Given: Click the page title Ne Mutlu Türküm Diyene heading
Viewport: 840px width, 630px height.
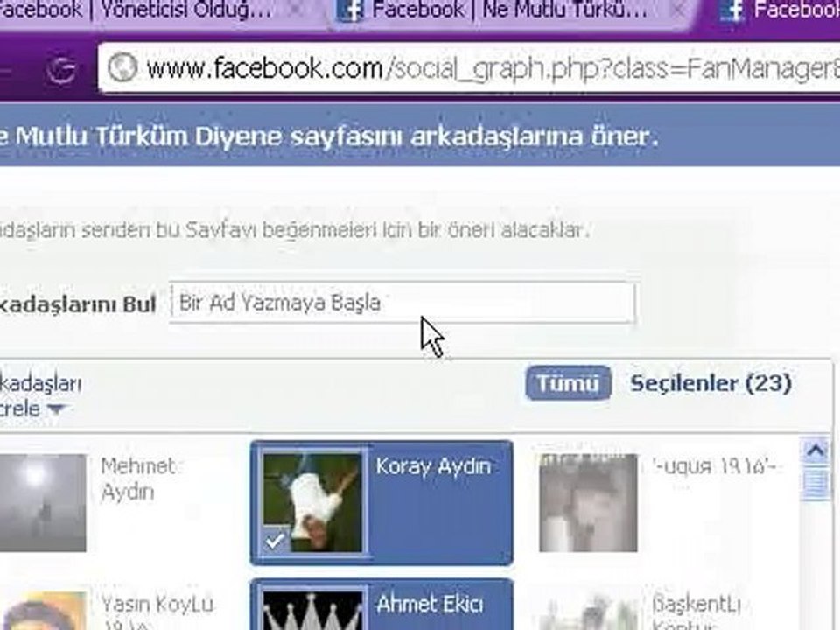Looking at the screenshot, I should point(328,136).
